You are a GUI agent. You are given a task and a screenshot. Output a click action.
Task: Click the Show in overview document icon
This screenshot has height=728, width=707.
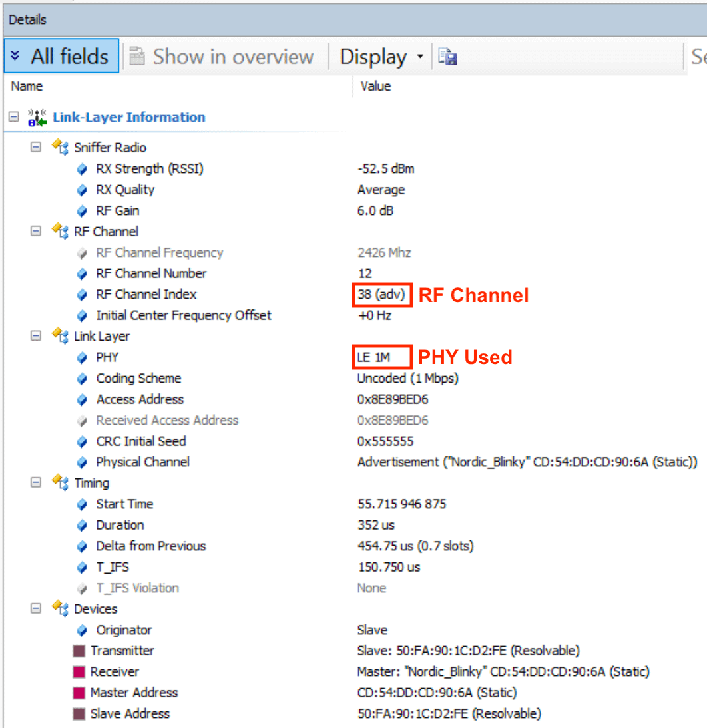click(136, 56)
